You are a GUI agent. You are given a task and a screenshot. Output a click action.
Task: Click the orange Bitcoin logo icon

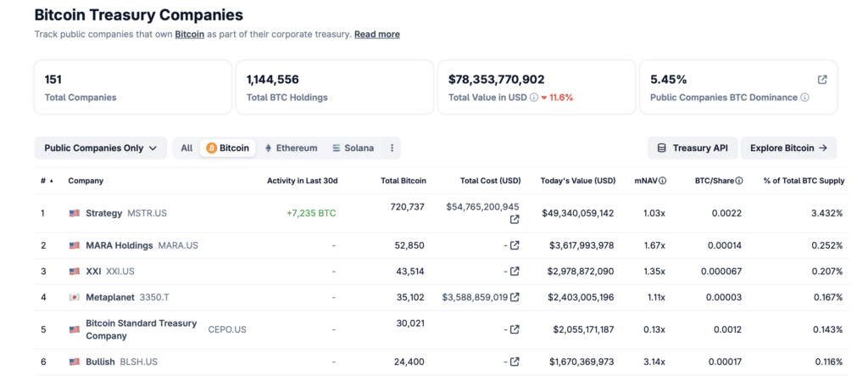coord(211,148)
